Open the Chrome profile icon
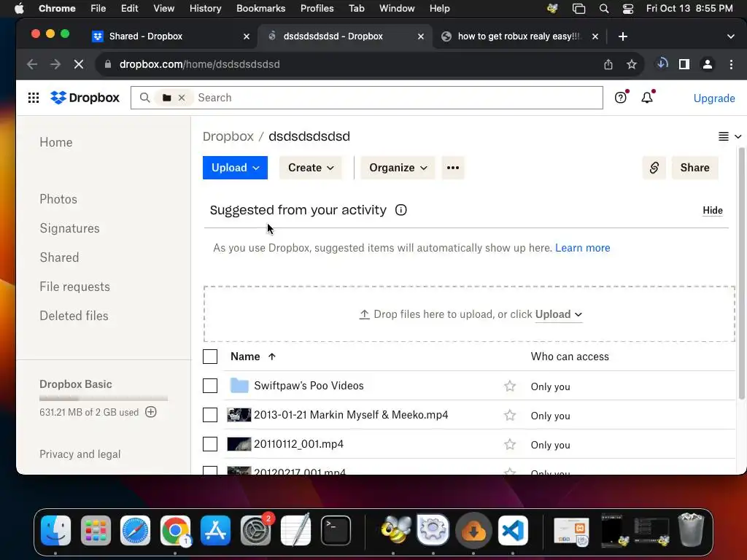The height and width of the screenshot is (560, 747). click(708, 64)
